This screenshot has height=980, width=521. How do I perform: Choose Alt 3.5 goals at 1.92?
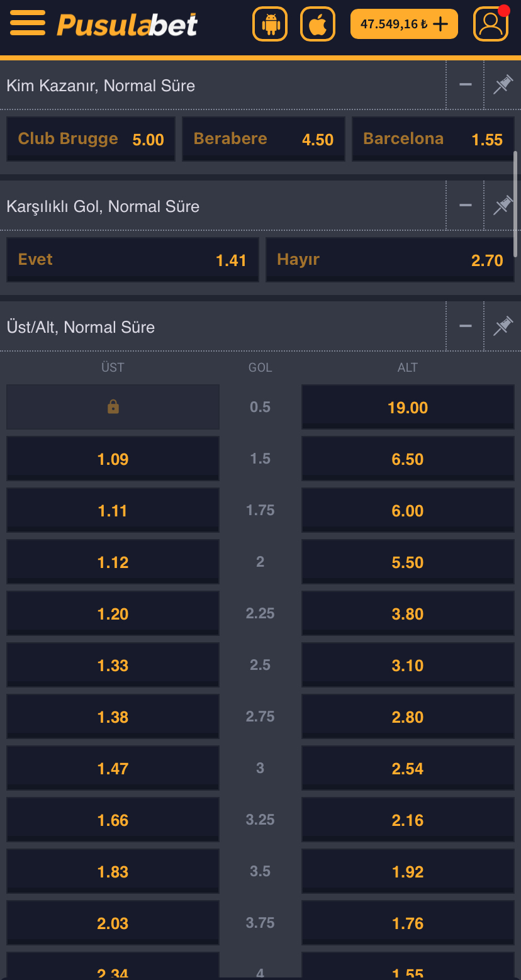point(408,872)
